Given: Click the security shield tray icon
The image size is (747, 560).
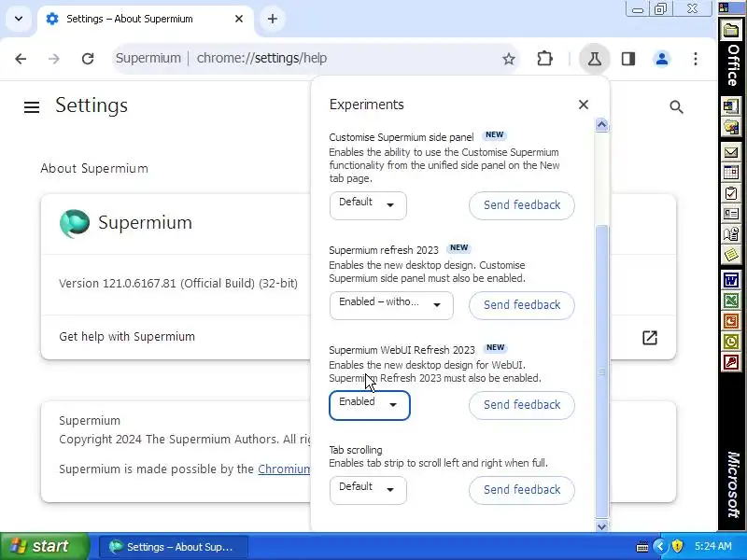Looking at the screenshot, I should 677,546.
